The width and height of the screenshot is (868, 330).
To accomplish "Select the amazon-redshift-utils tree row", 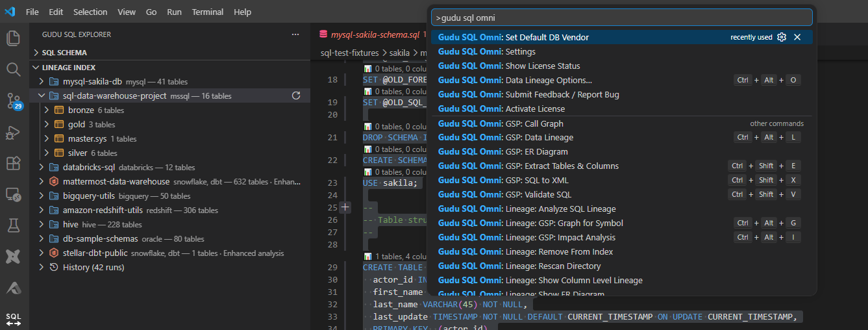I will click(169, 210).
